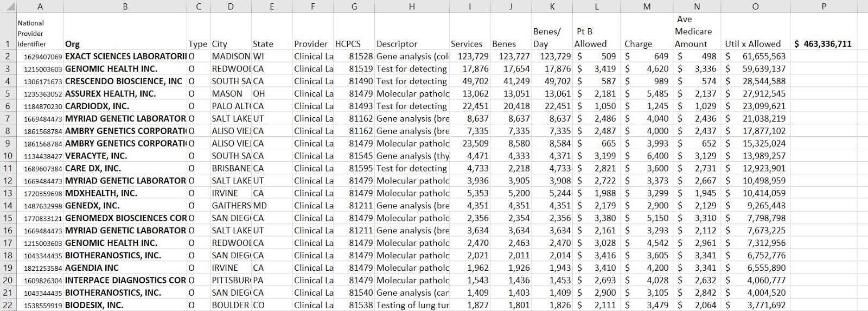Click the Util x Allowed value 3,771,692
868x311 pixels.
pyautogui.click(x=755, y=305)
